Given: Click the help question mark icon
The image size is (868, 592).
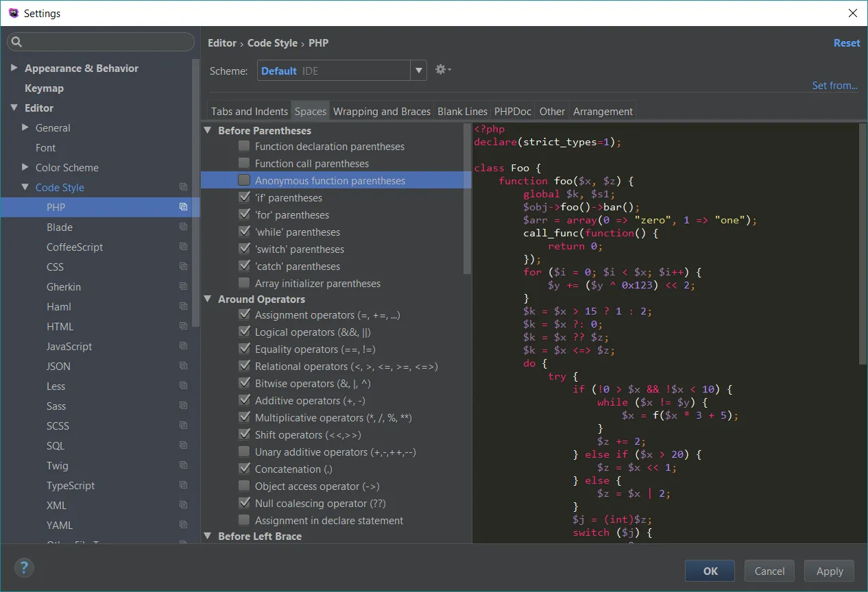Looking at the screenshot, I should pyautogui.click(x=24, y=567).
